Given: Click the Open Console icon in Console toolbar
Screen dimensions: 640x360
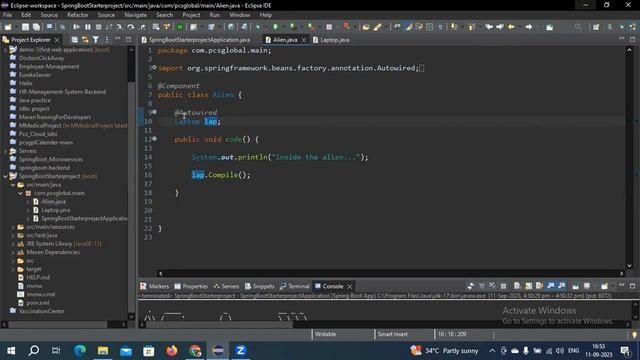Looking at the screenshot, I should [x=604, y=286].
